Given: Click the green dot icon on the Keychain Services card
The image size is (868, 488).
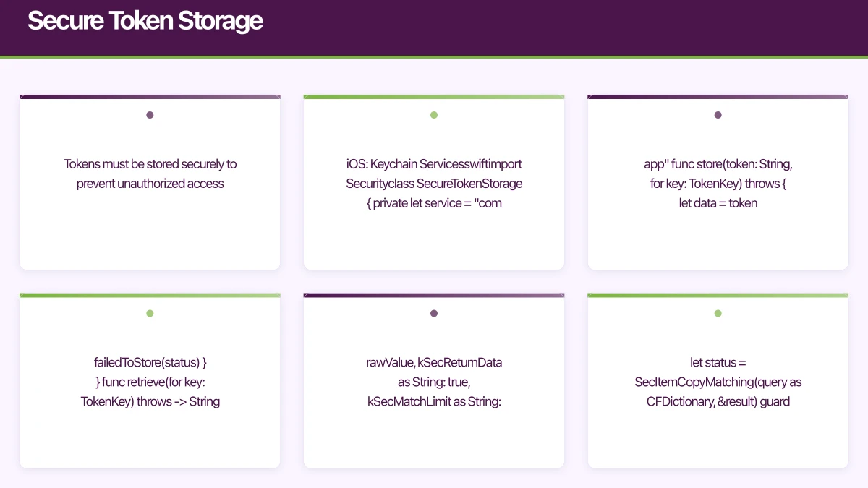Looking at the screenshot, I should click(x=434, y=114).
